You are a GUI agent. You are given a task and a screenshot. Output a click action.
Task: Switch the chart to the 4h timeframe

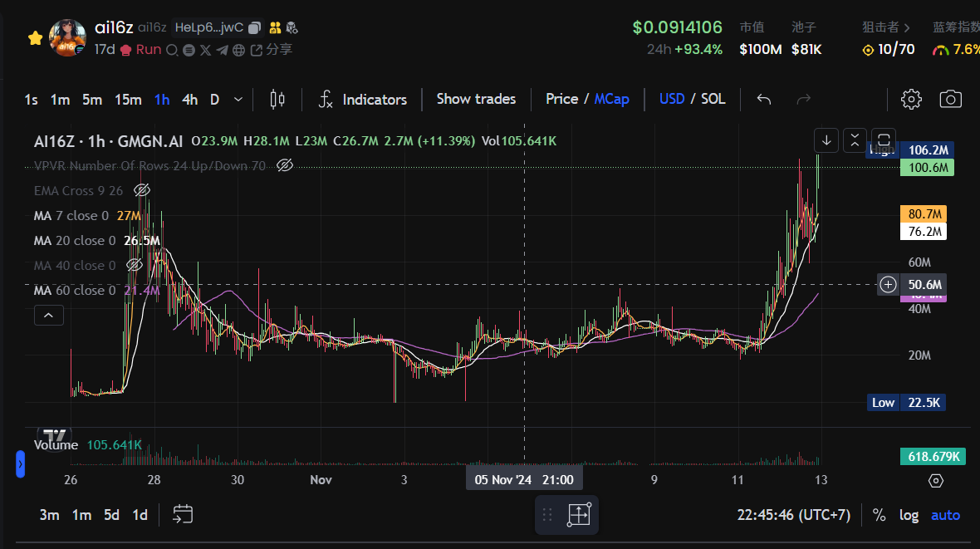click(x=189, y=99)
